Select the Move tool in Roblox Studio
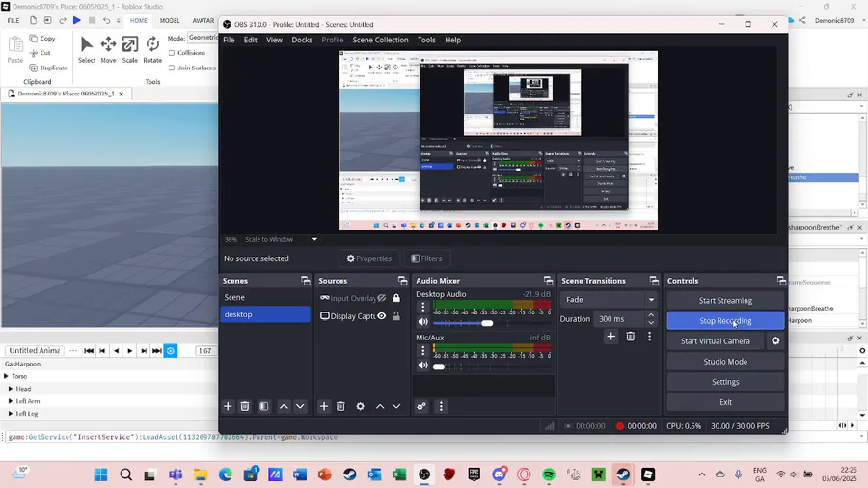This screenshot has width=868, height=488. [108, 49]
